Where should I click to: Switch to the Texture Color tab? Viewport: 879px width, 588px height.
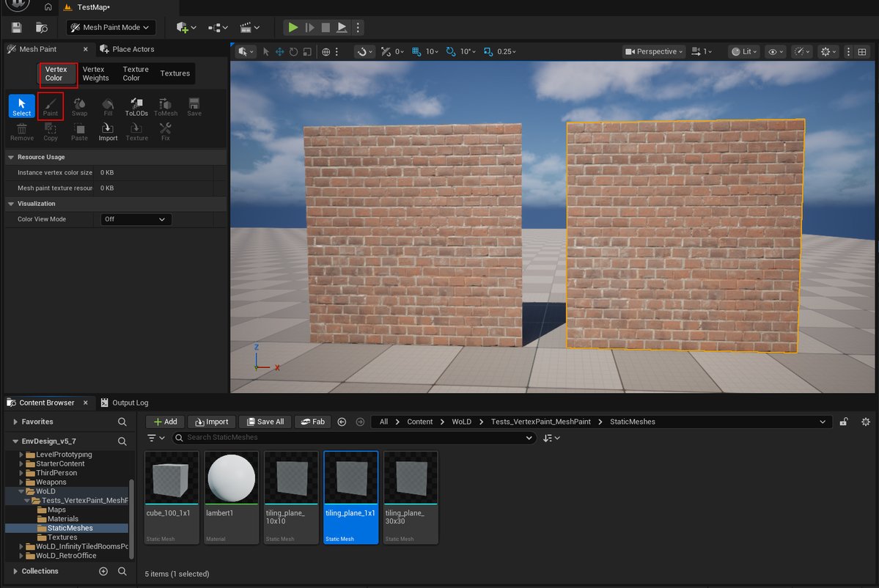(136, 73)
